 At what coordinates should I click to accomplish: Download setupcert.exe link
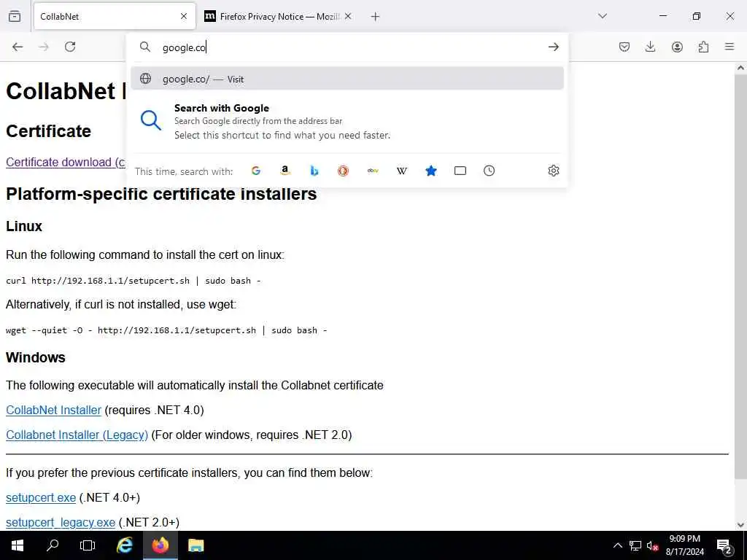(x=41, y=497)
